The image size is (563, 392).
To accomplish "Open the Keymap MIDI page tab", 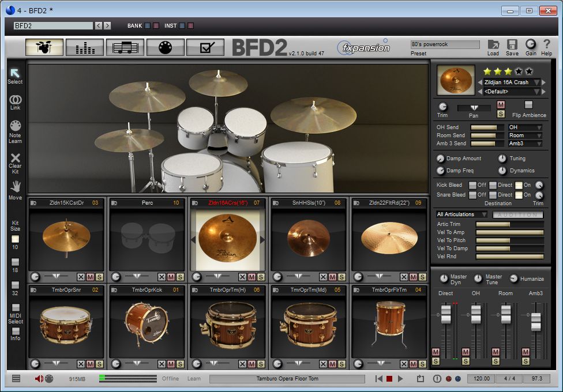I will [x=165, y=47].
